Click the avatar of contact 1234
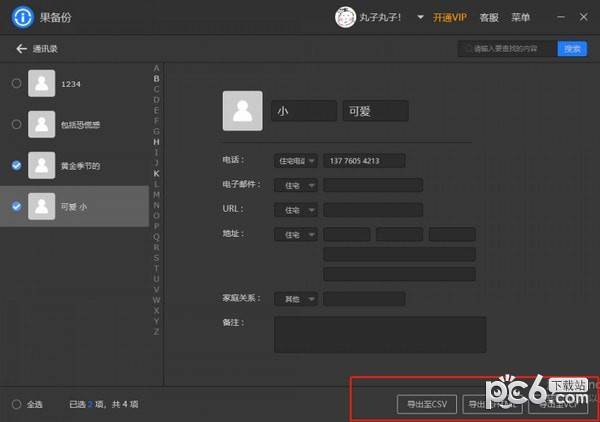 (x=42, y=83)
